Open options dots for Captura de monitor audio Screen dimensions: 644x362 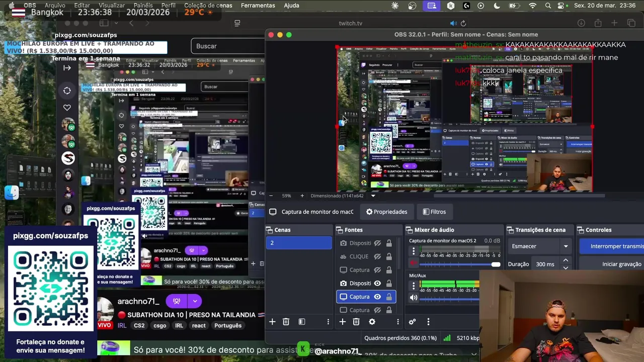414,251
